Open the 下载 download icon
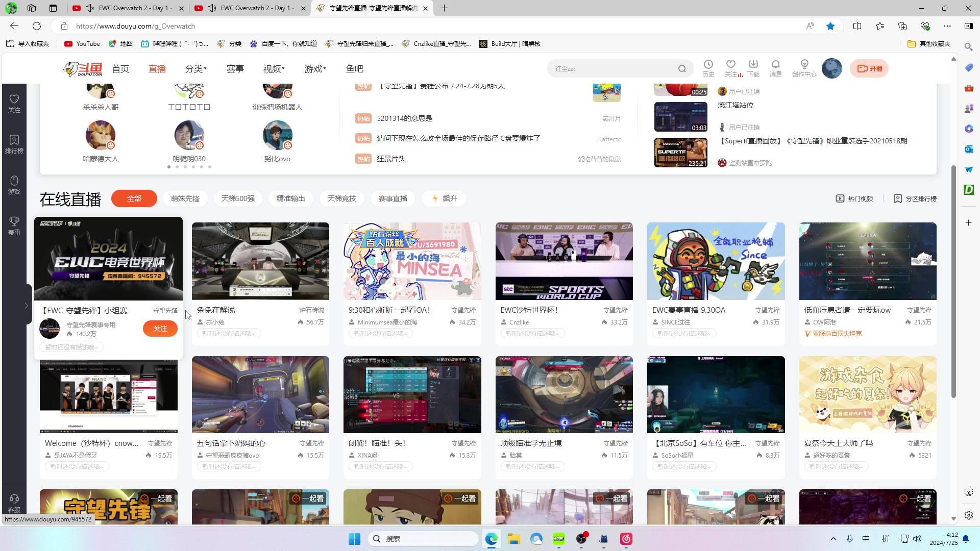980x551 pixels. pyautogui.click(x=753, y=68)
